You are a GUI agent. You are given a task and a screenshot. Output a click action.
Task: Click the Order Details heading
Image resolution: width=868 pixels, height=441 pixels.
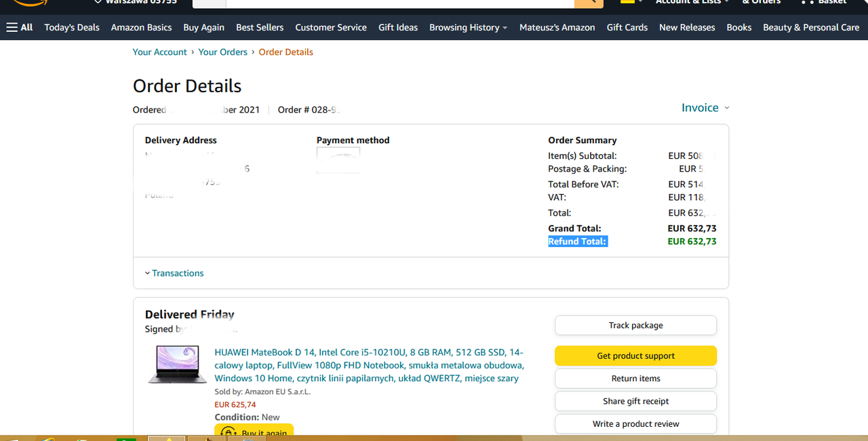tap(187, 86)
